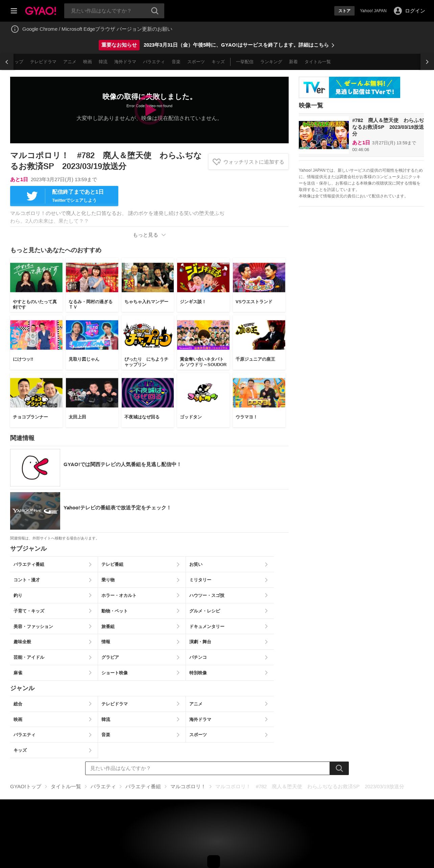Click the Twitter bird icon
434x868 pixels.
(x=32, y=196)
